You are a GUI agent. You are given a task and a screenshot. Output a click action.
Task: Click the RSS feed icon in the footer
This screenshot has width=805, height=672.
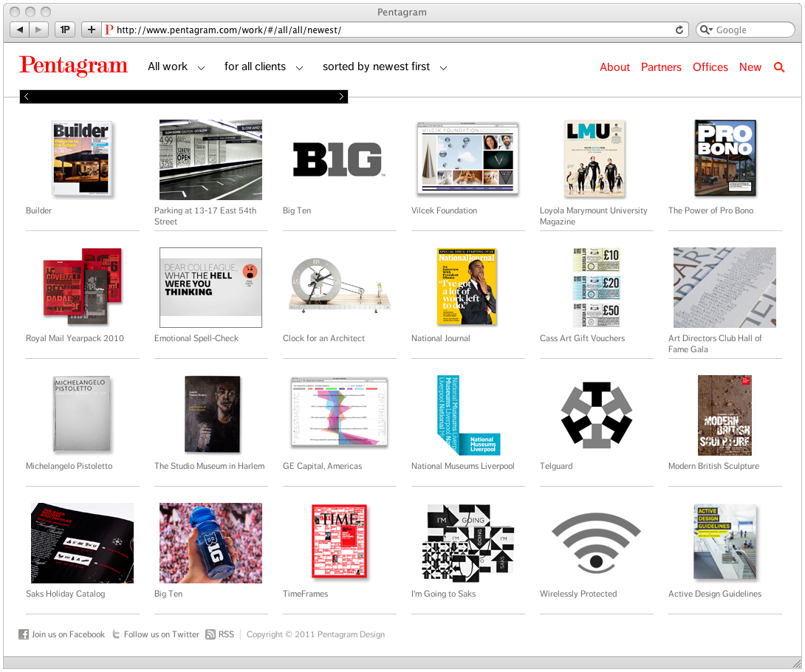click(210, 634)
